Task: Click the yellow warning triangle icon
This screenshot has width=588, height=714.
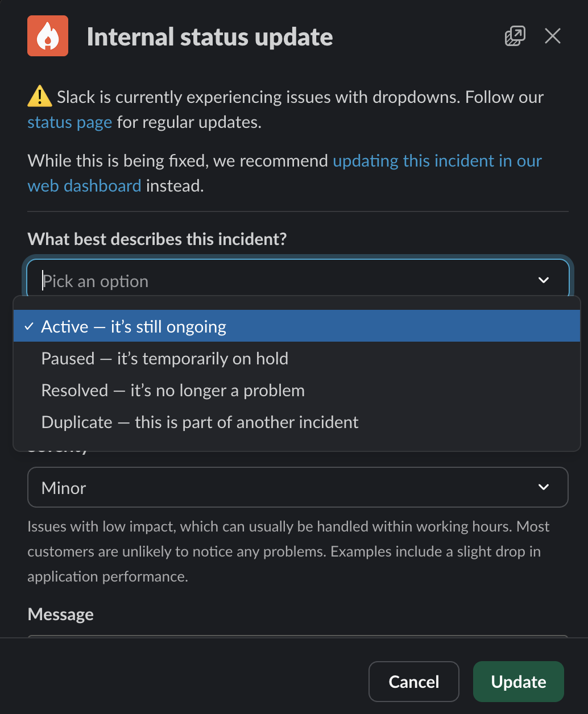Action: pos(39,97)
